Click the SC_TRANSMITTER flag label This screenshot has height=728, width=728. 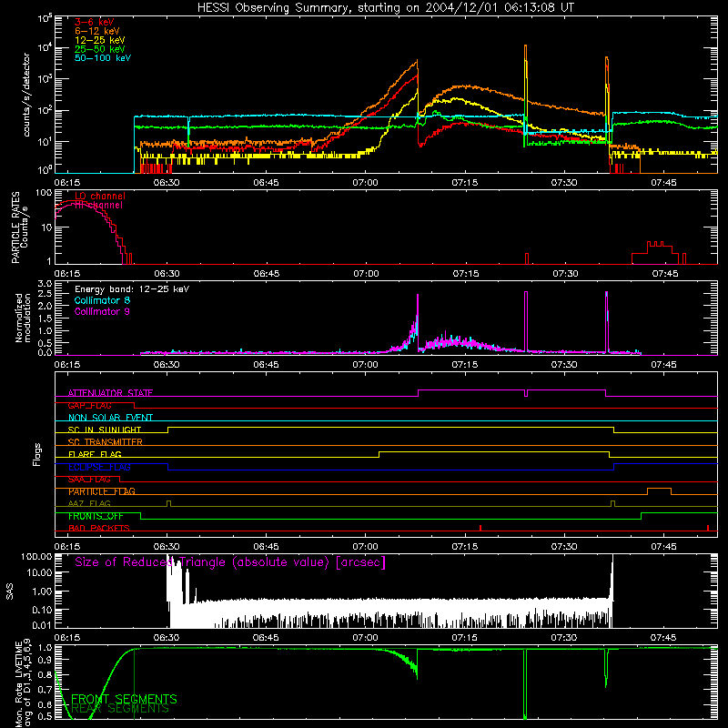[x=106, y=442]
